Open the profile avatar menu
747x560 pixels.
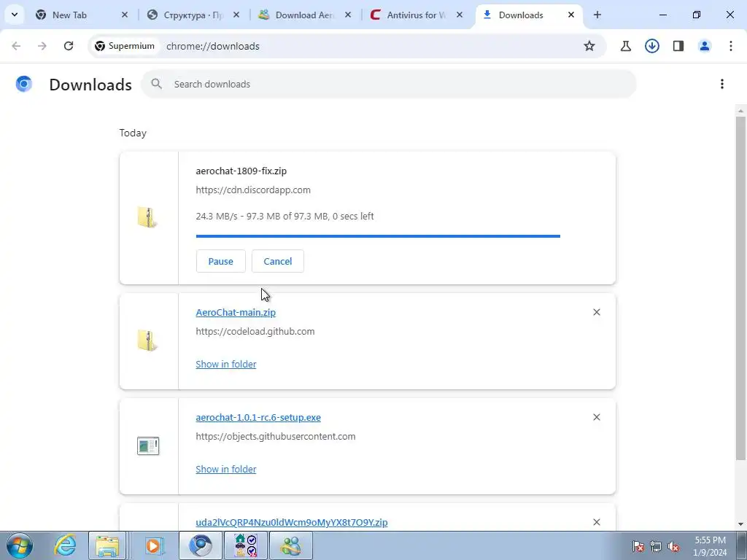(705, 46)
